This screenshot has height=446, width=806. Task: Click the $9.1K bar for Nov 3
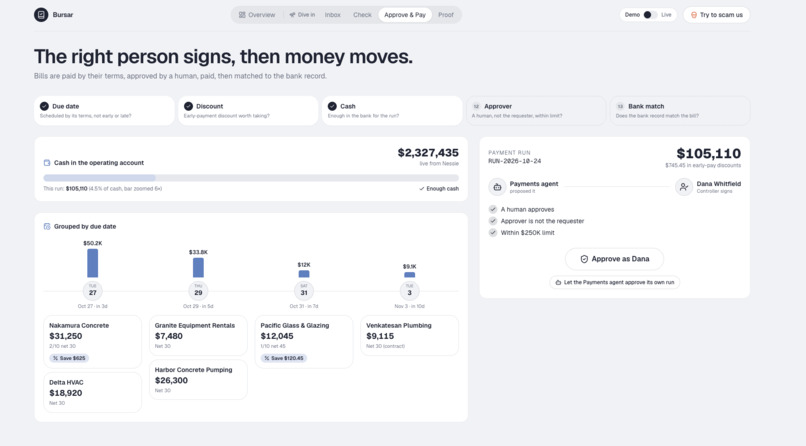410,275
